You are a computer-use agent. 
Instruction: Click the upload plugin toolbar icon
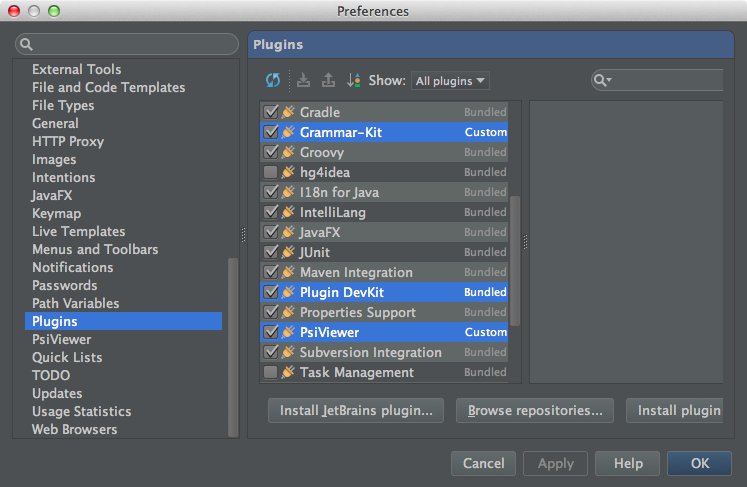(x=328, y=80)
